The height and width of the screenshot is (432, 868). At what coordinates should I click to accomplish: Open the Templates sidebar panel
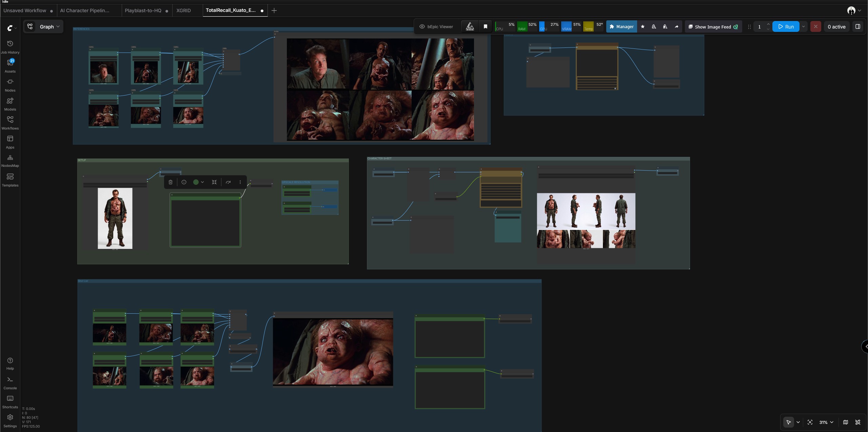(10, 180)
